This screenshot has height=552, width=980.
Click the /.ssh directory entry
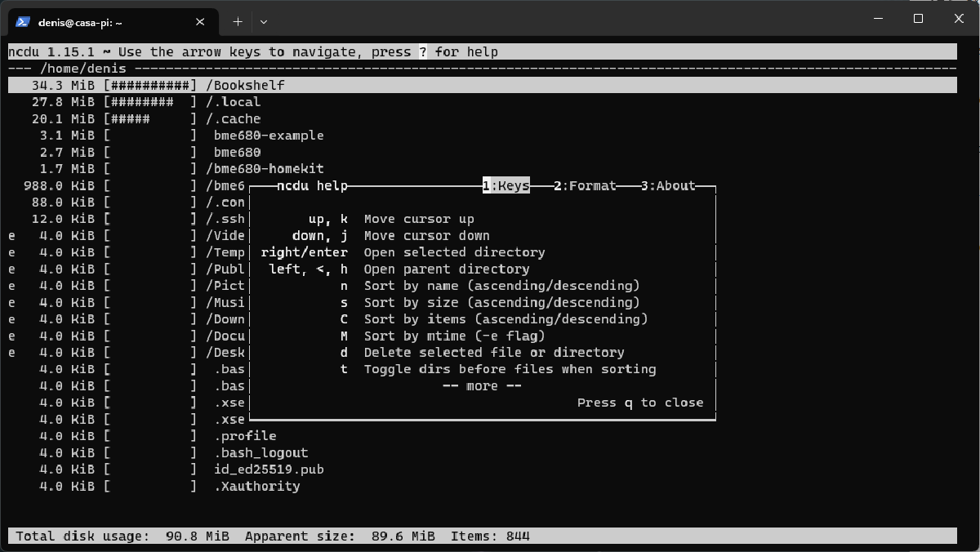[x=225, y=219]
